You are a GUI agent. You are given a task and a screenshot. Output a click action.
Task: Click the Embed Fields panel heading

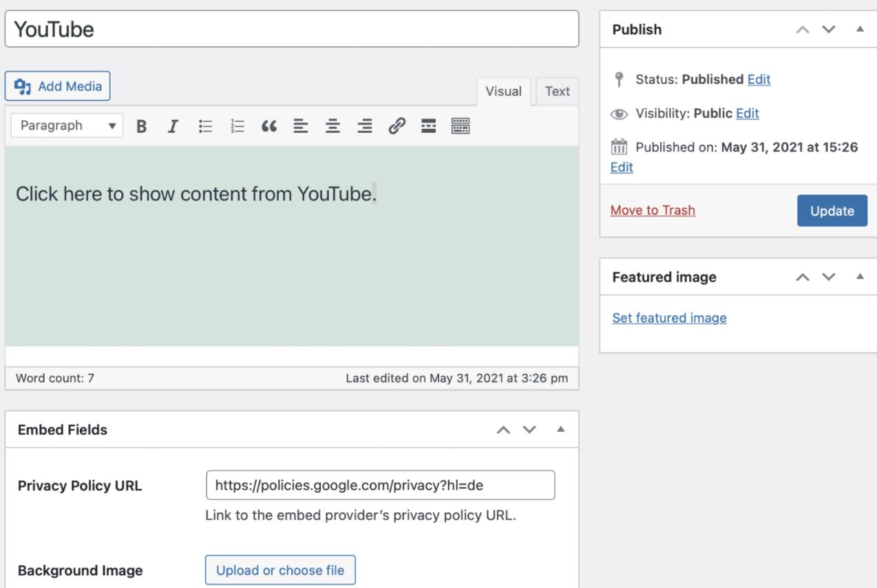click(63, 430)
